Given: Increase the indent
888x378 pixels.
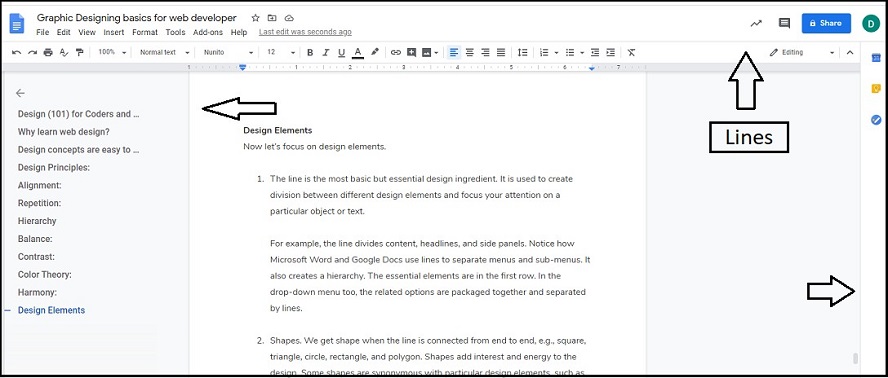Looking at the screenshot, I should coord(610,52).
